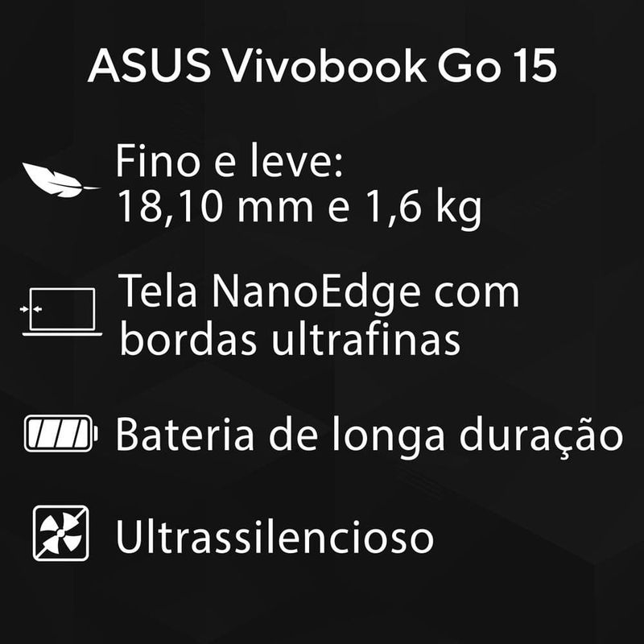Screen dimensions: 644x644
Task: Click the word Vivobook in the heading
Action: (326, 66)
